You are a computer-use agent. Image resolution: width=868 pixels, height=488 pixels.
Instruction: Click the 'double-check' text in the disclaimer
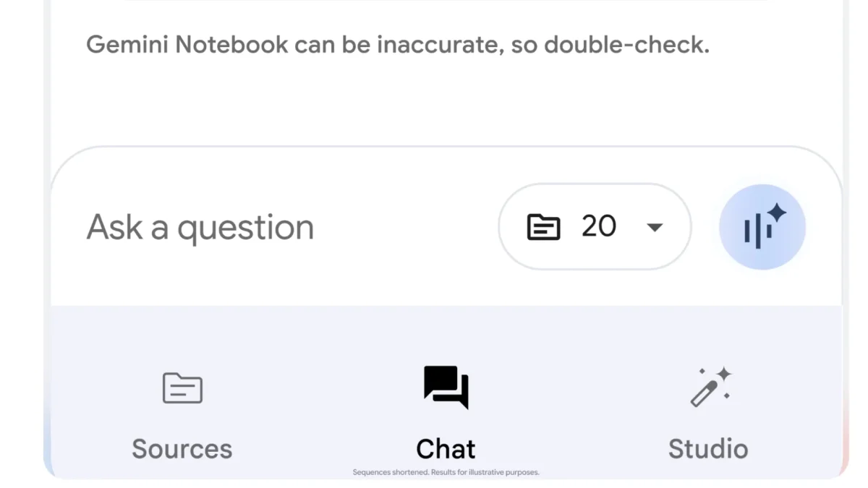[626, 45]
